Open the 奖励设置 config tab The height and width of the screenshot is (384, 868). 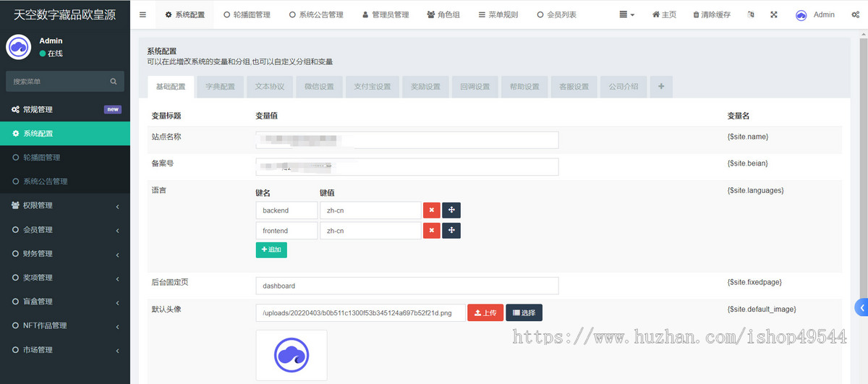pyautogui.click(x=425, y=86)
